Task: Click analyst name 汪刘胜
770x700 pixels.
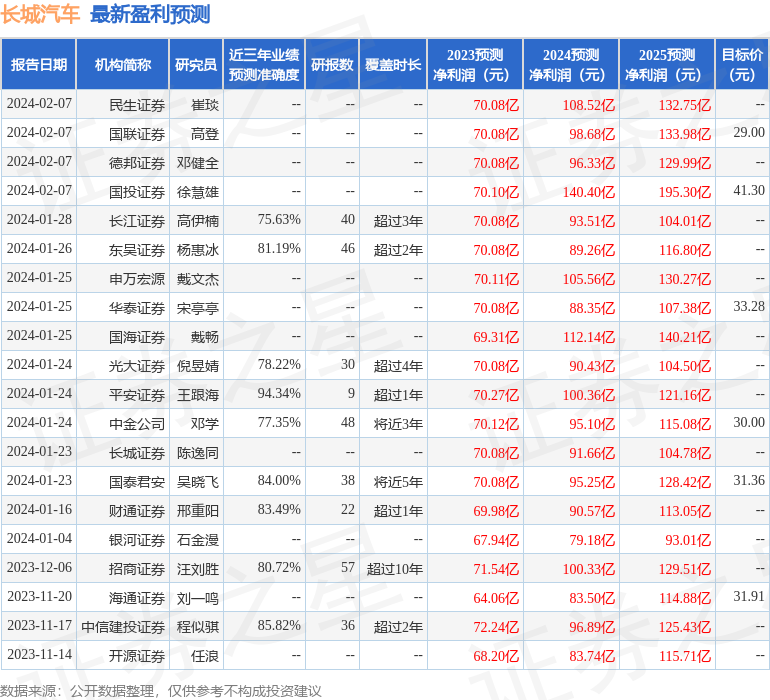Action: pos(198,569)
